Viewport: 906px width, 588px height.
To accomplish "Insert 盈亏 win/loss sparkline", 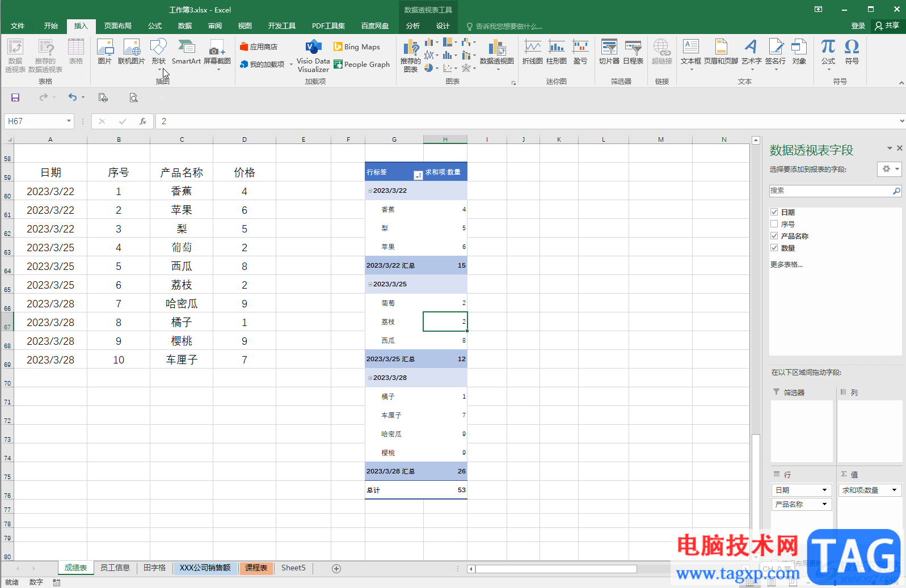I will (580, 52).
